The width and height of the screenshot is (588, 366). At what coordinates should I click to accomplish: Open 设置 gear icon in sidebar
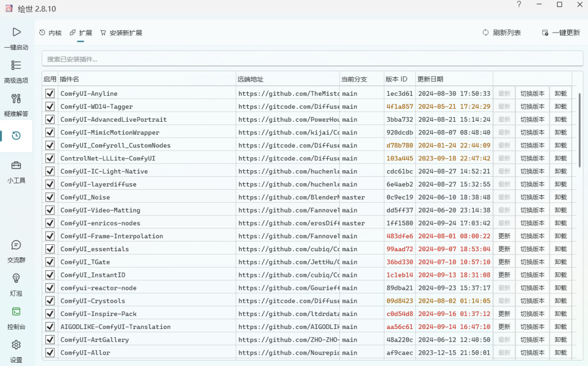16,345
